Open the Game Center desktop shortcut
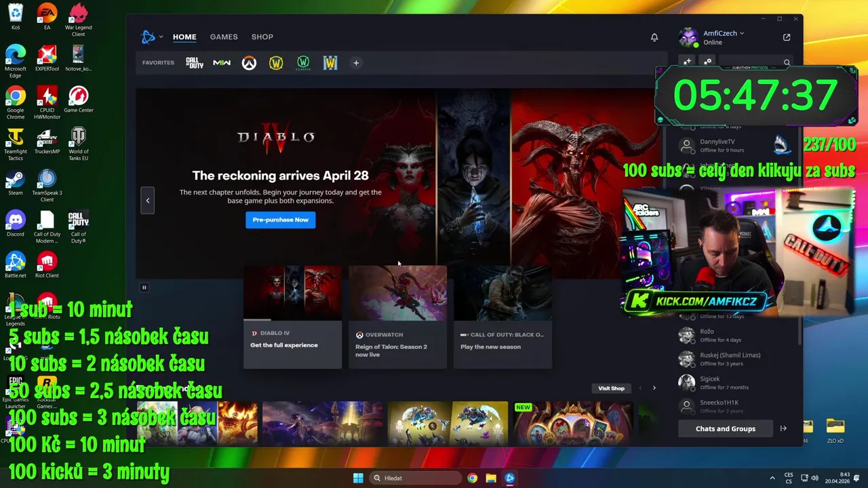The height and width of the screenshot is (488, 868). pos(79,100)
